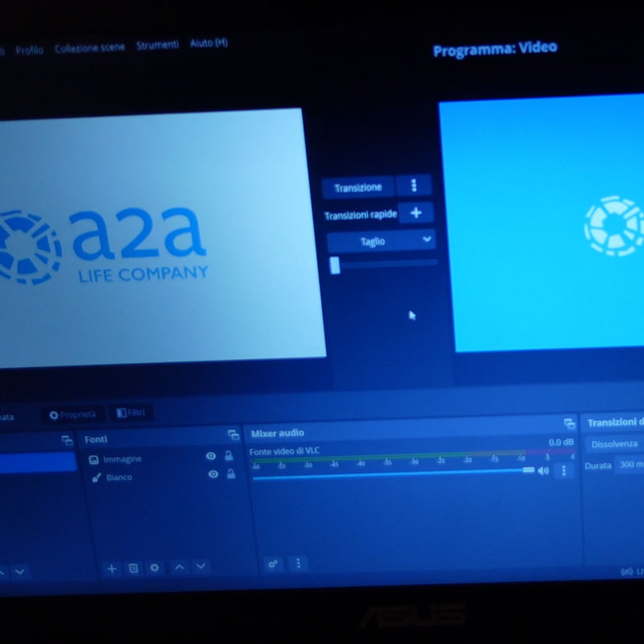Open the Transizione options three-dot menu
Screen dimensions: 644x644
[x=414, y=185]
